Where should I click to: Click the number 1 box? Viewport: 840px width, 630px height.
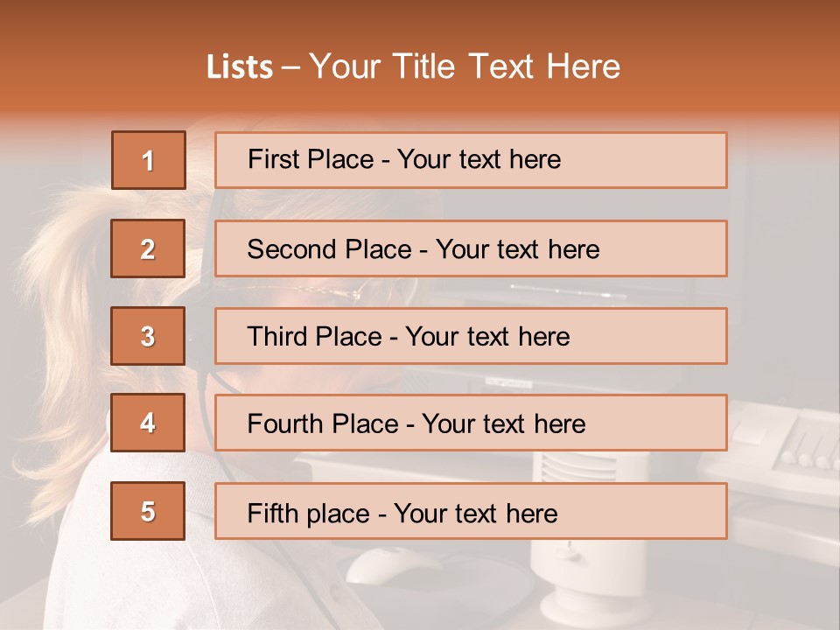[x=149, y=160]
